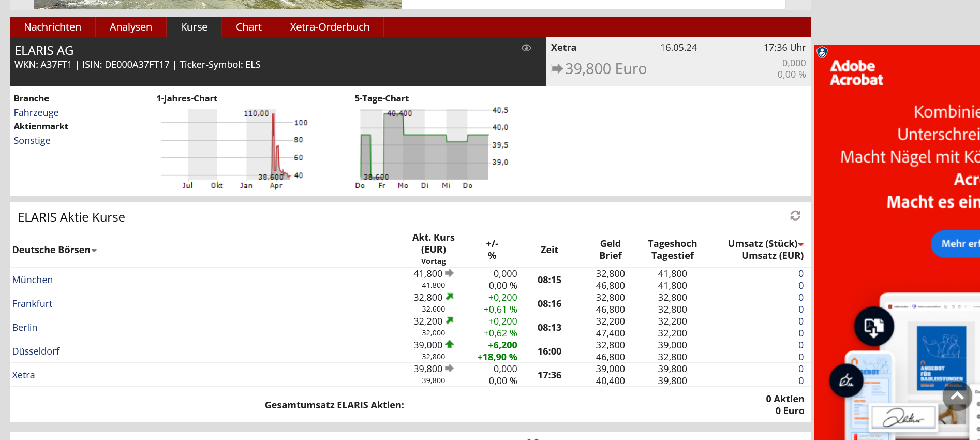Click the signature pen icon in Adobe ad

pyautogui.click(x=846, y=381)
